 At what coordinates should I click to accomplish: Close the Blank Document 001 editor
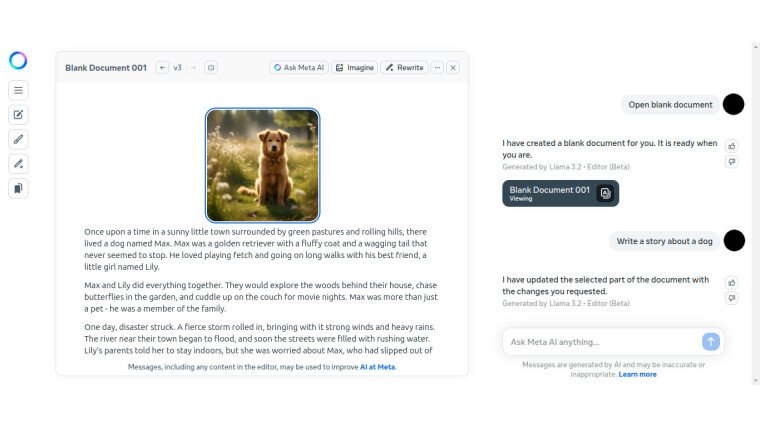[x=453, y=68]
